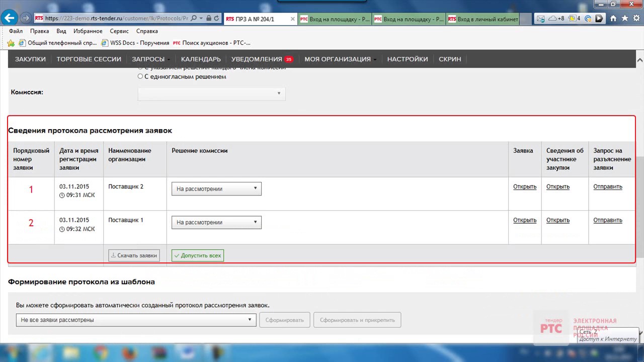Open browser Tools gear icon

point(636,18)
